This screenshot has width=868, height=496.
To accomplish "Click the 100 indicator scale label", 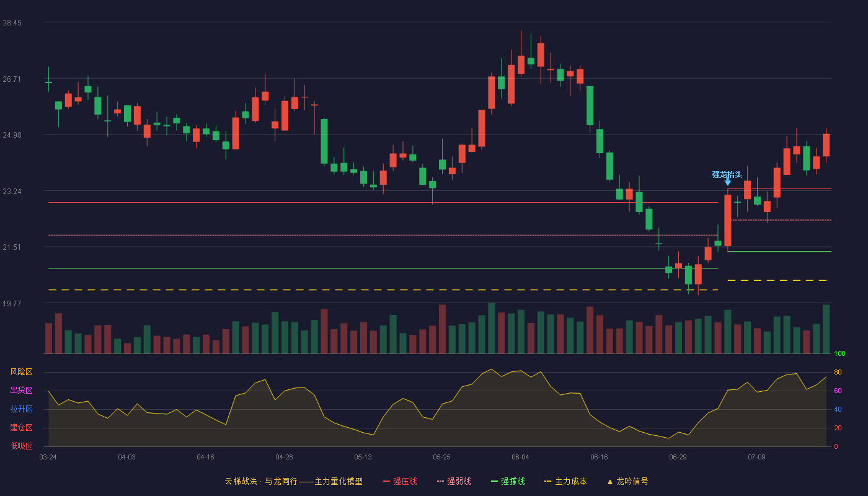I will [x=839, y=354].
